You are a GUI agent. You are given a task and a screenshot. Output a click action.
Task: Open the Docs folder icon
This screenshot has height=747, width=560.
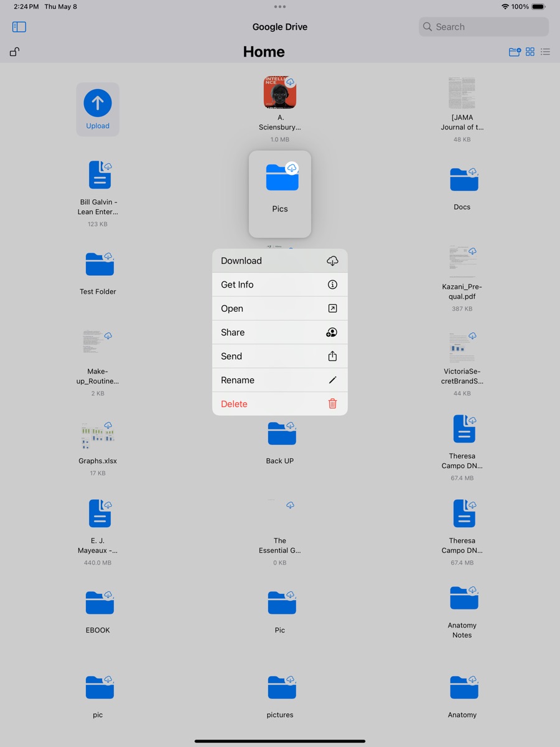pyautogui.click(x=464, y=179)
